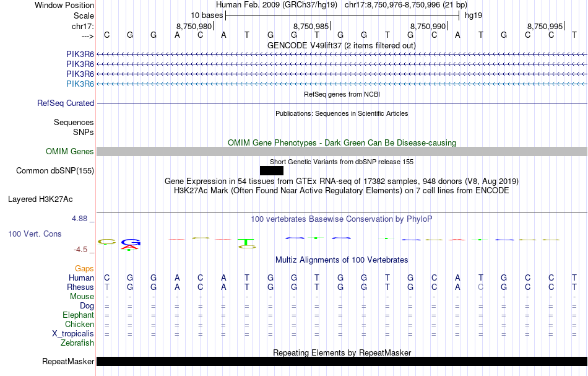Click the Human alignment row label
Viewport: 588px width, 376px height.
(x=81, y=278)
